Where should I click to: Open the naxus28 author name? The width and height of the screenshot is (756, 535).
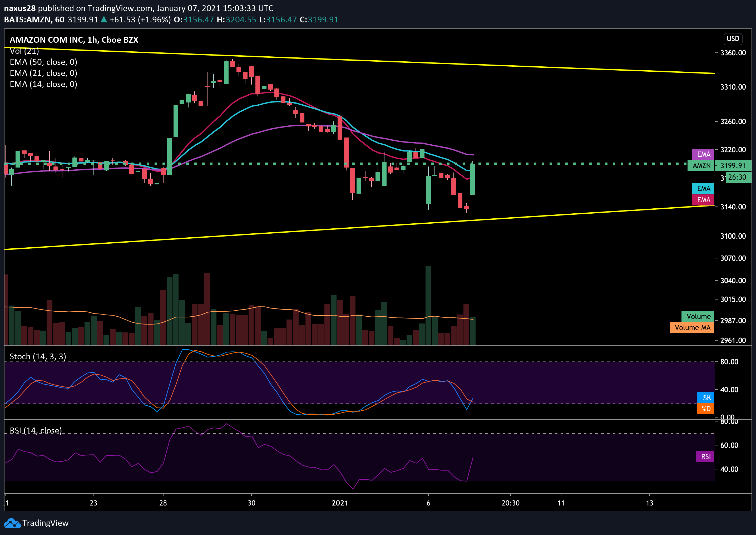point(20,8)
